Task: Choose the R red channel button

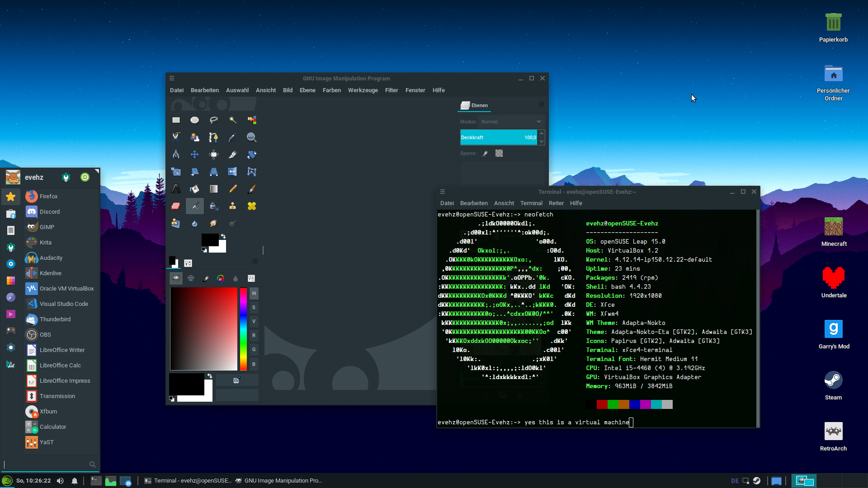Action: click(x=254, y=336)
